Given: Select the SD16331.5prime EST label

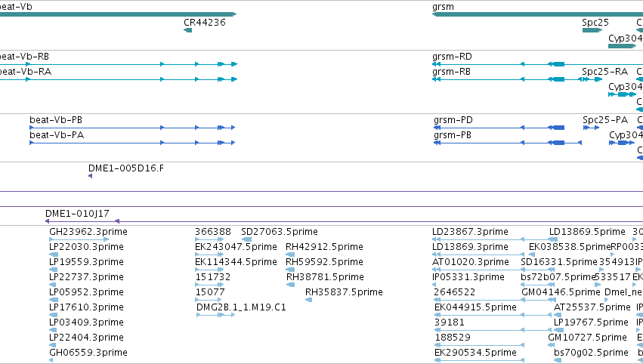Looking at the screenshot, I should click(559, 262).
